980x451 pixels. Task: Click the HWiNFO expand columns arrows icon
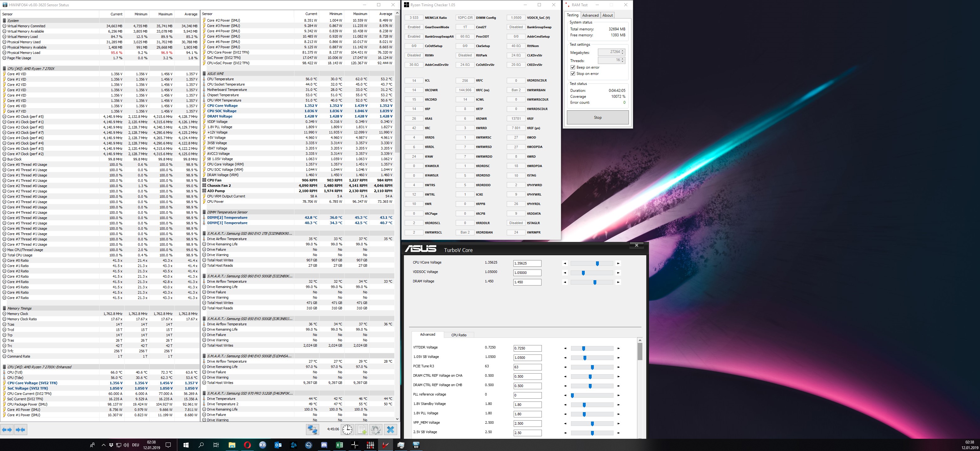click(7, 430)
